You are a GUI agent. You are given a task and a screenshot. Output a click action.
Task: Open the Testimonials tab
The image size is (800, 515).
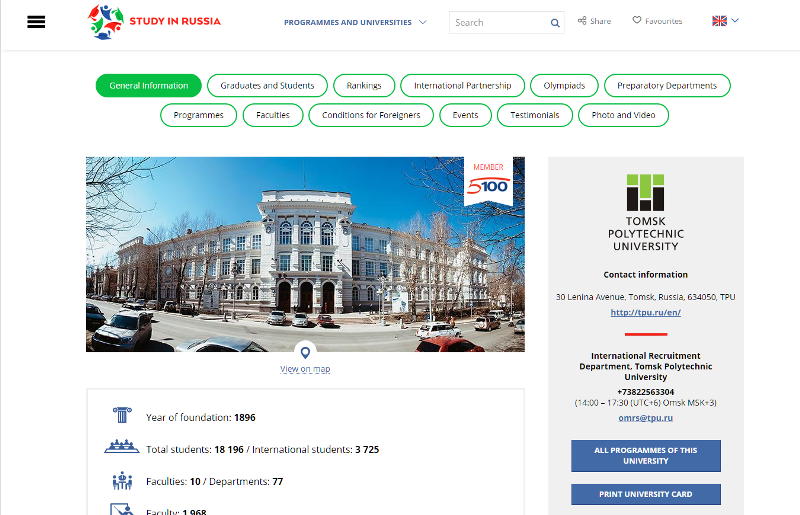(535, 115)
